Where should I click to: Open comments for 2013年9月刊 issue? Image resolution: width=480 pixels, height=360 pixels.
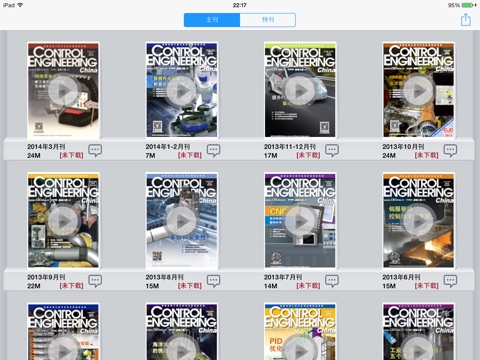tap(95, 281)
